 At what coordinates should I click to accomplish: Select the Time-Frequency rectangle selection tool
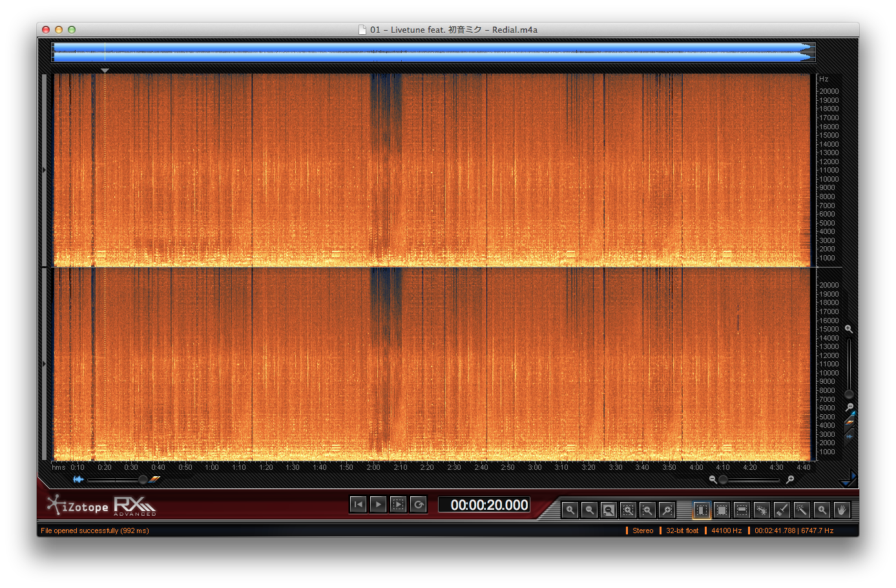coord(722,510)
